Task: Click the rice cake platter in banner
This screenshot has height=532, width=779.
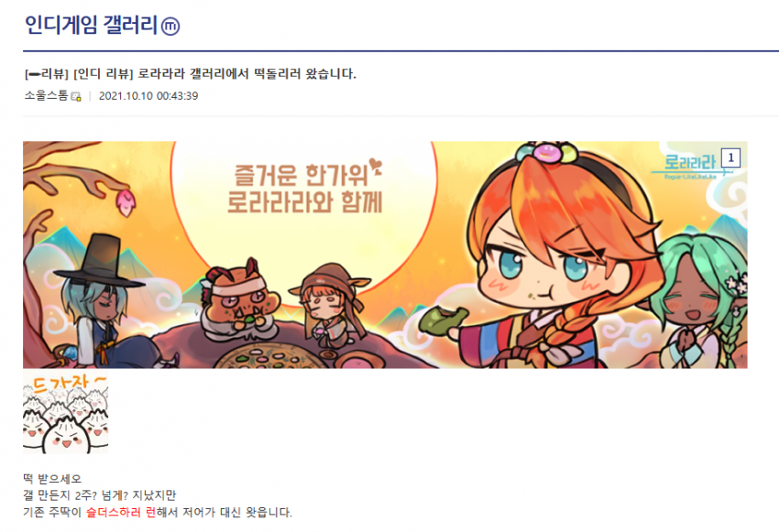Action: [270, 357]
